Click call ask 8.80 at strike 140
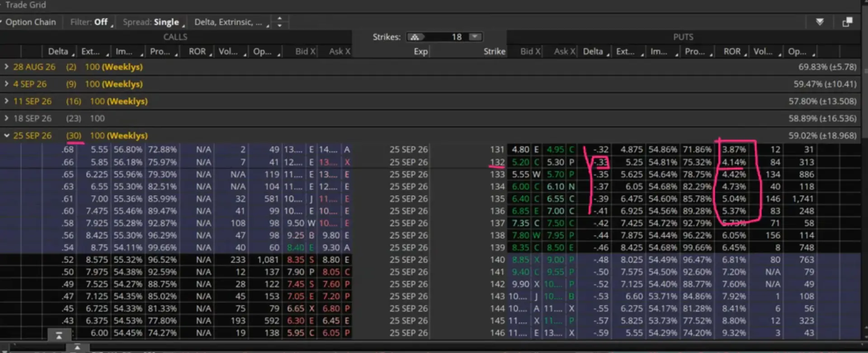 [x=331, y=259]
